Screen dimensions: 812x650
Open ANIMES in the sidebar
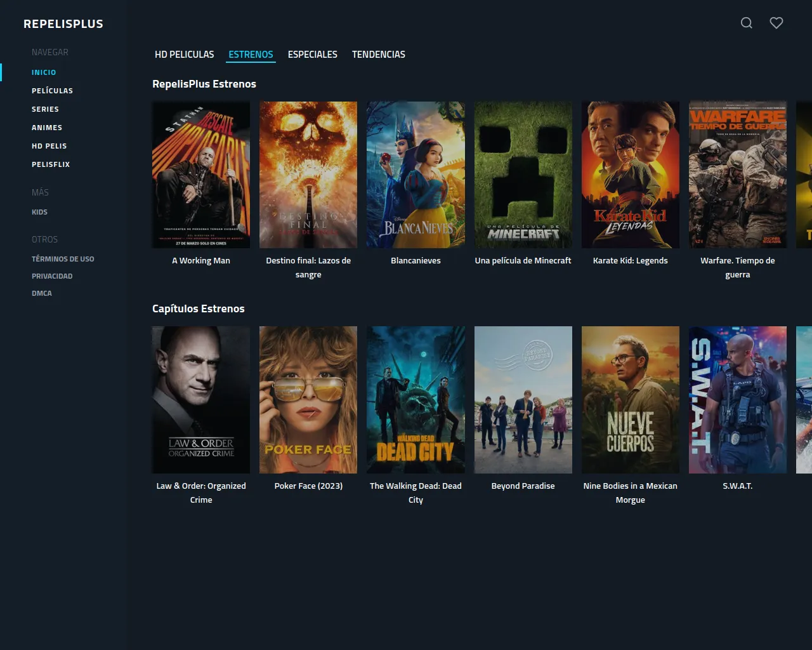[x=47, y=128]
